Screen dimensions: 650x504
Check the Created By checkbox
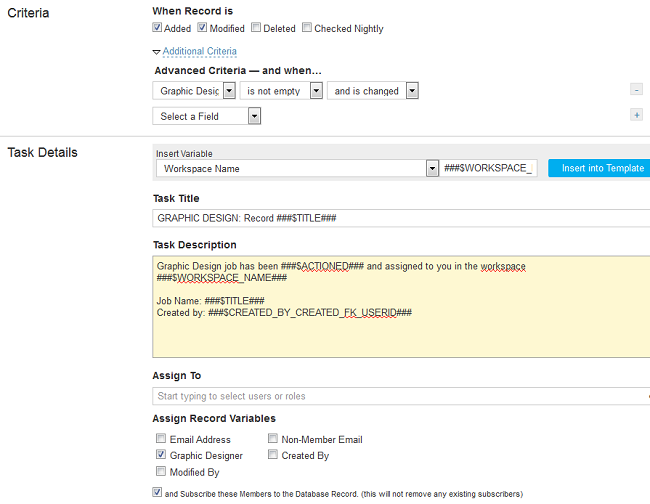273,455
